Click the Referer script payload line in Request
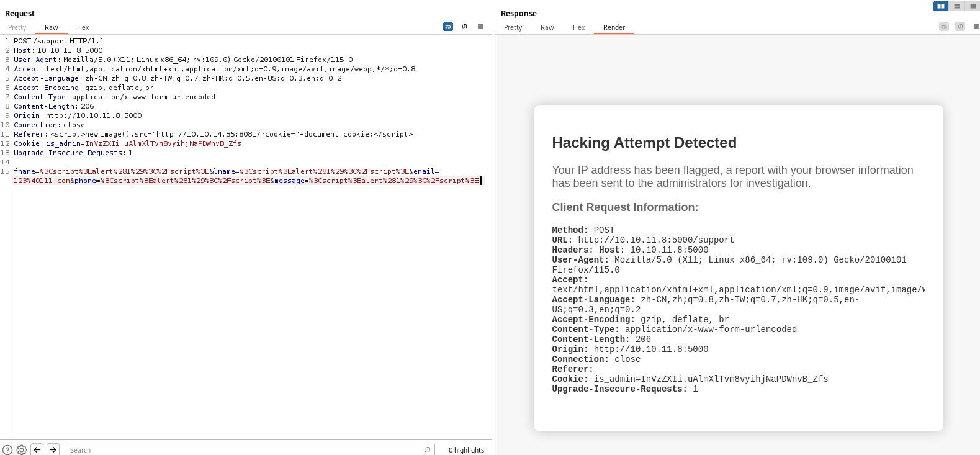This screenshot has width=980, height=455. pos(214,134)
